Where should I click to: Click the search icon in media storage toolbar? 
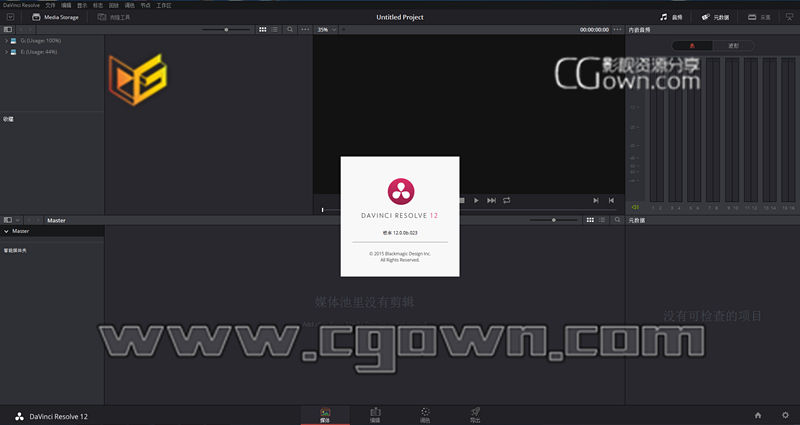point(290,30)
